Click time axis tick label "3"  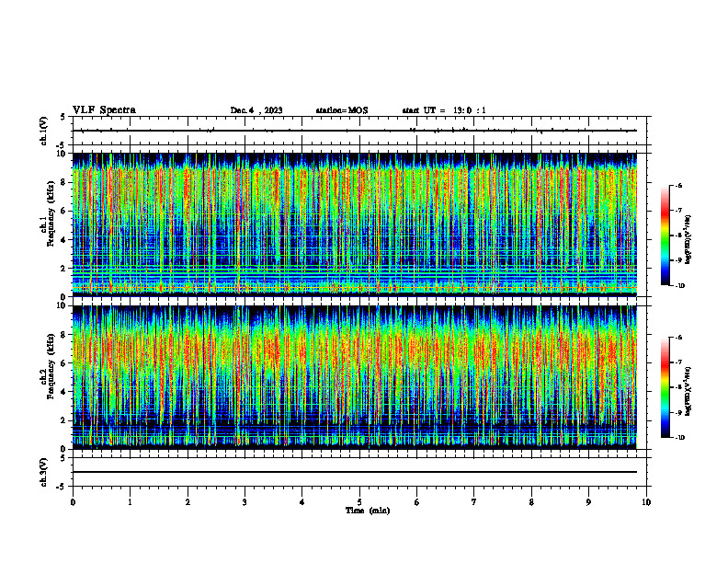[245, 502]
